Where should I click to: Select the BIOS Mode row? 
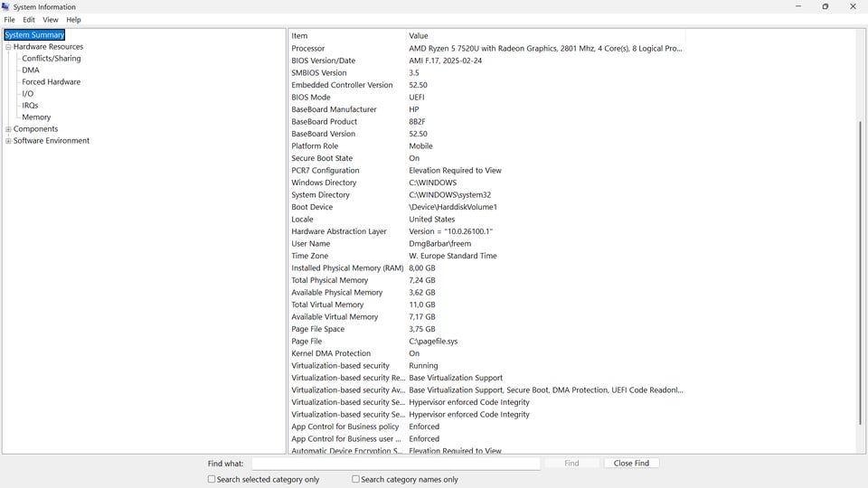coord(486,97)
